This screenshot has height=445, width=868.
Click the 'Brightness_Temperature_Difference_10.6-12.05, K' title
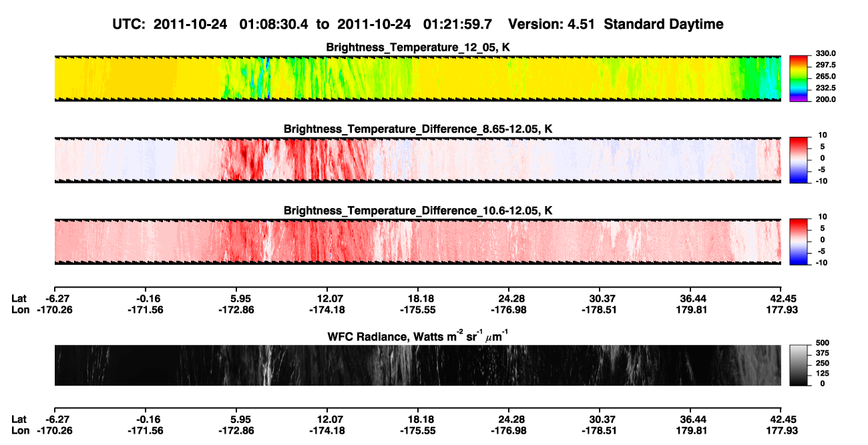click(418, 211)
